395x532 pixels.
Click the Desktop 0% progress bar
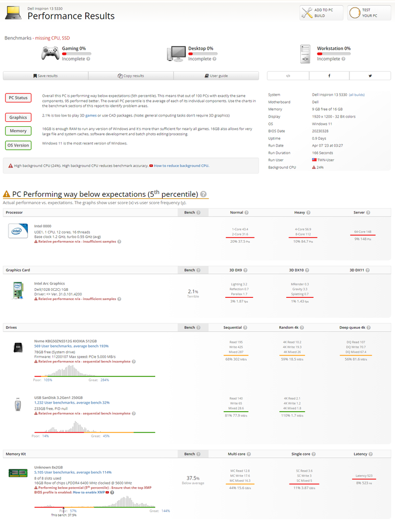pos(203,53)
